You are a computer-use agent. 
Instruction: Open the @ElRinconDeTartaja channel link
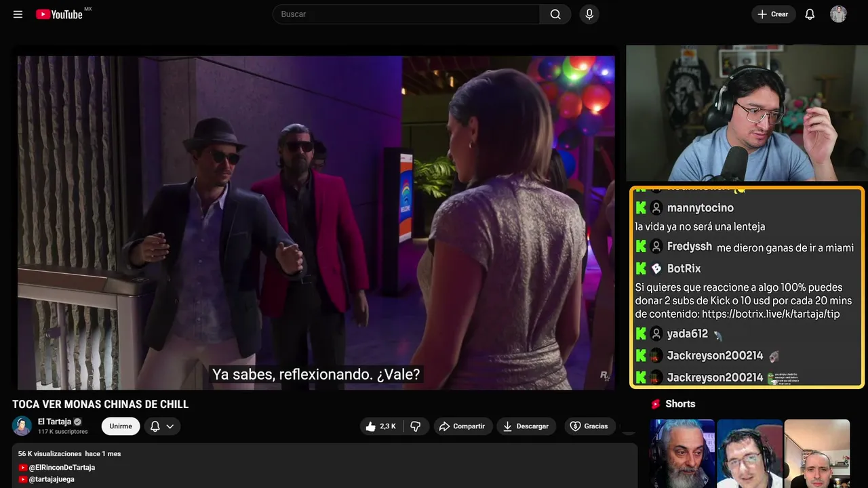pos(62,468)
